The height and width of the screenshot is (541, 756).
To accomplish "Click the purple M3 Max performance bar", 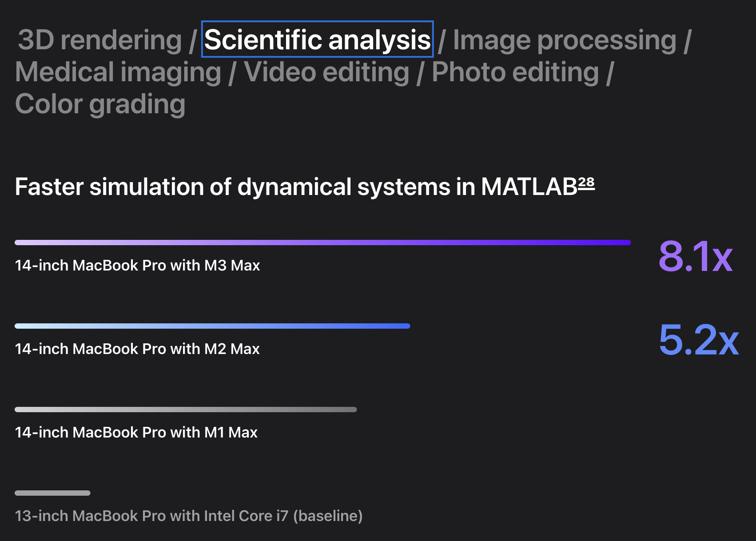I will pyautogui.click(x=322, y=243).
